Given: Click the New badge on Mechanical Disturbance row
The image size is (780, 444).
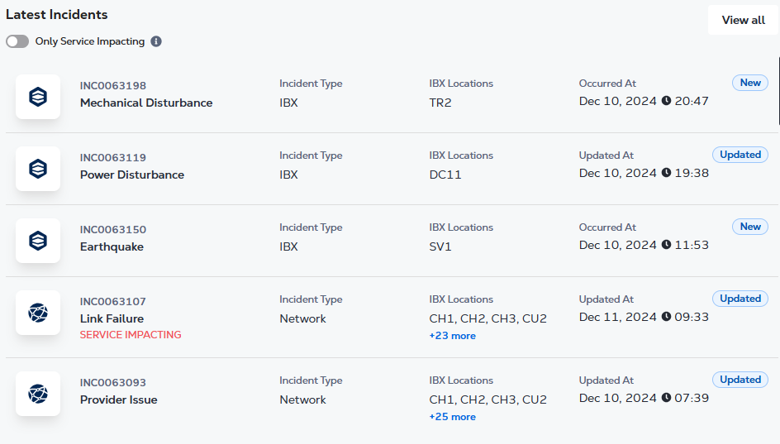Looking at the screenshot, I should (750, 83).
